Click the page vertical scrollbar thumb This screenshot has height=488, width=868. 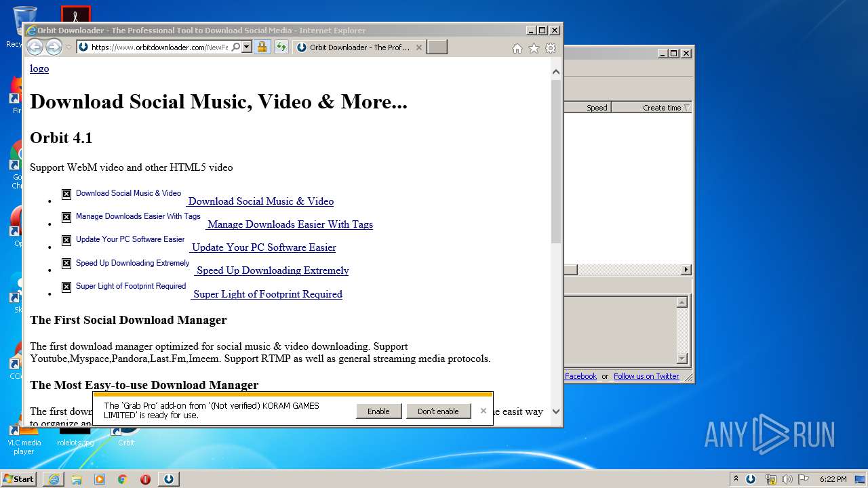(x=556, y=161)
